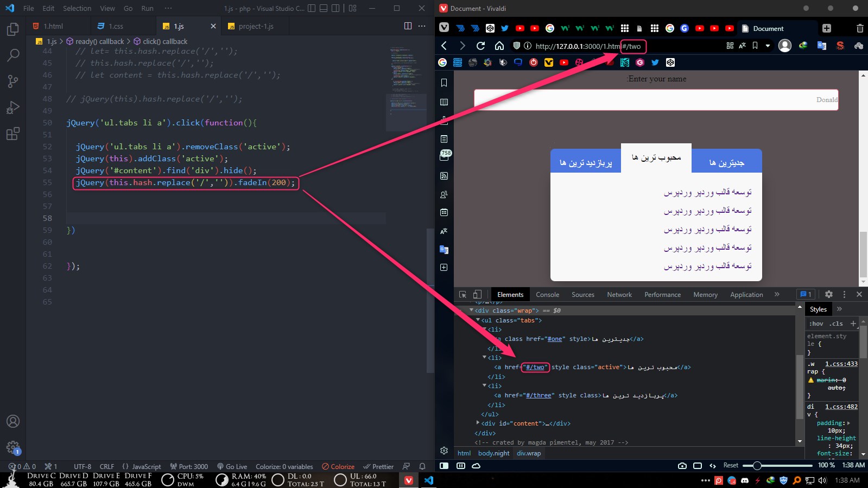
Task: Open the Vivaldi settings gear in the side panel
Action: 444,451
